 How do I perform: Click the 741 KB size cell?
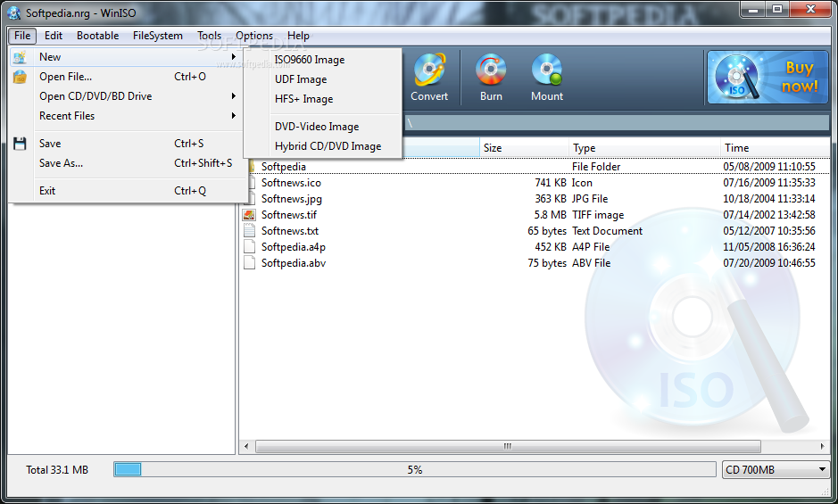551,183
